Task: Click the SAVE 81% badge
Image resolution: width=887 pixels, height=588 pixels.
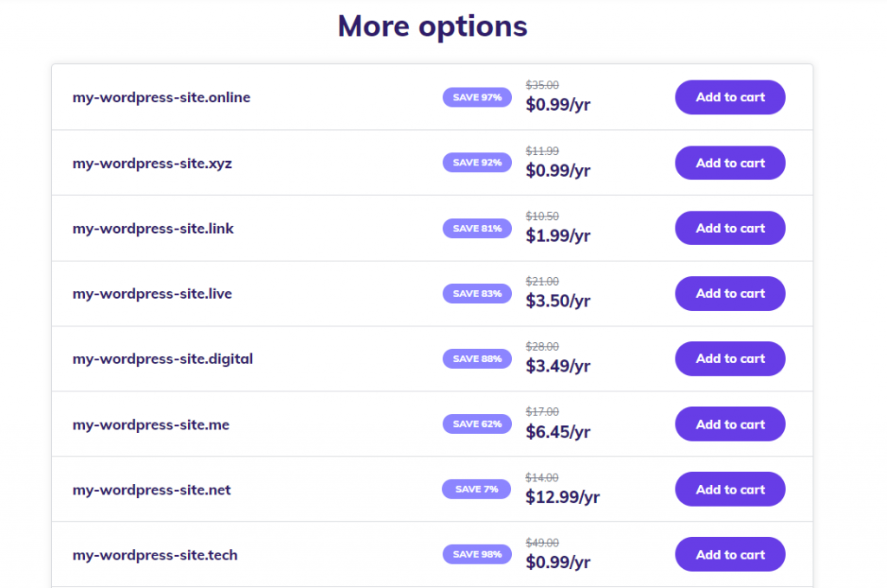Action: coord(476,228)
